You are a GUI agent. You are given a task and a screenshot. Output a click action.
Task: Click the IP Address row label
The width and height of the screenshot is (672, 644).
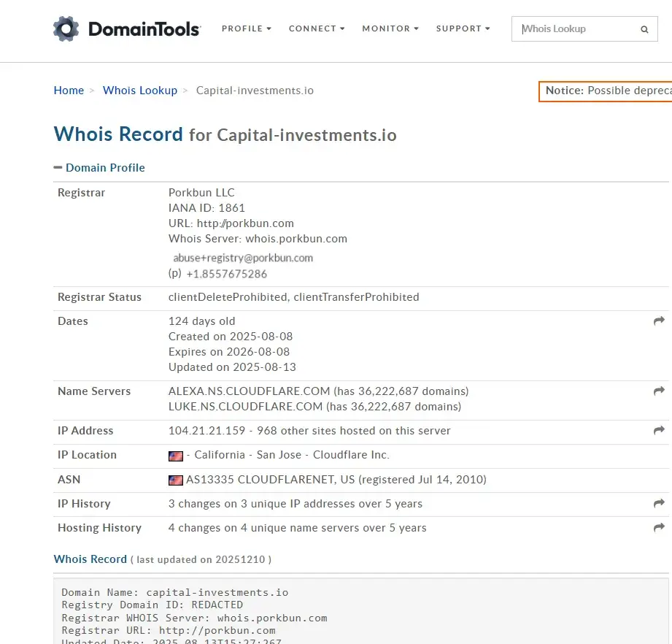click(85, 431)
